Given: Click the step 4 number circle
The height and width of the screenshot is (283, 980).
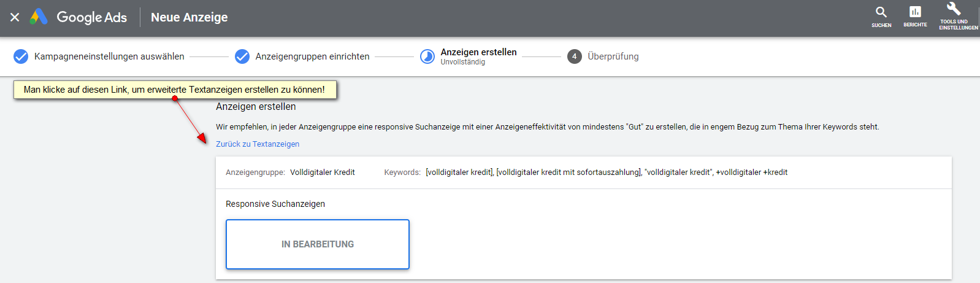Looking at the screenshot, I should (x=575, y=56).
